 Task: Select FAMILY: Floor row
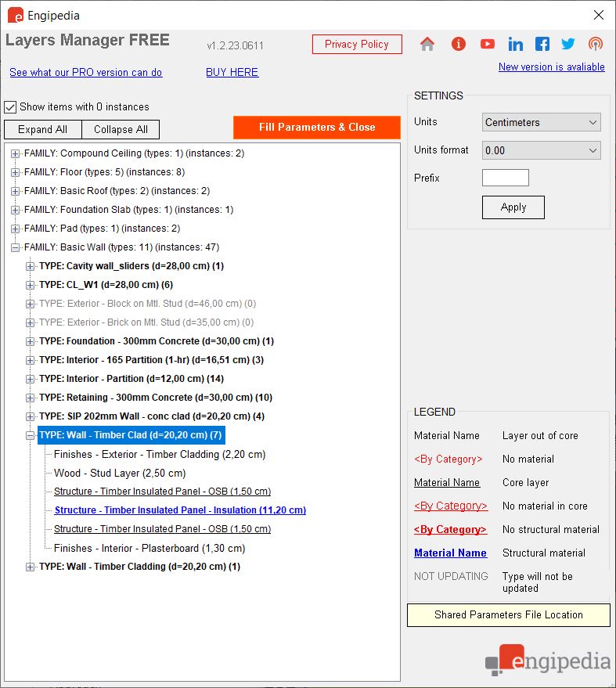pos(104,172)
